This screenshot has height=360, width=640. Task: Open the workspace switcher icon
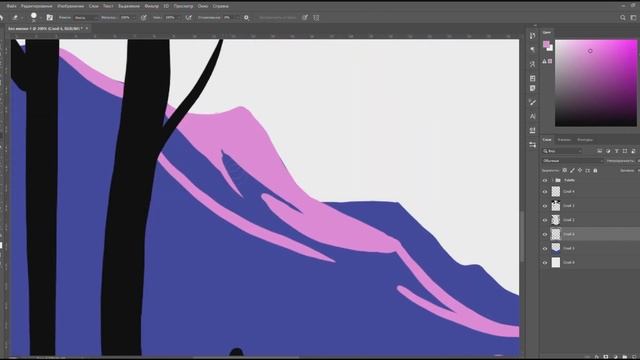pyautogui.click(x=633, y=18)
